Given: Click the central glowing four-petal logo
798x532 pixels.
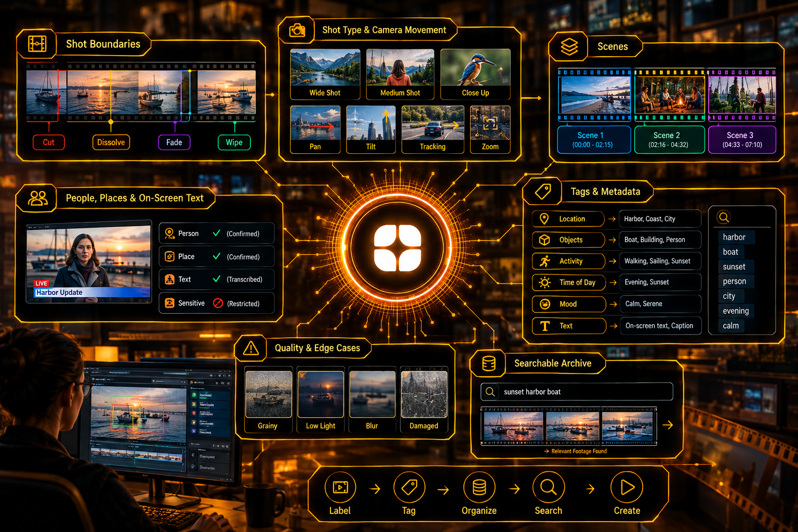Looking at the screenshot, I should [397, 248].
